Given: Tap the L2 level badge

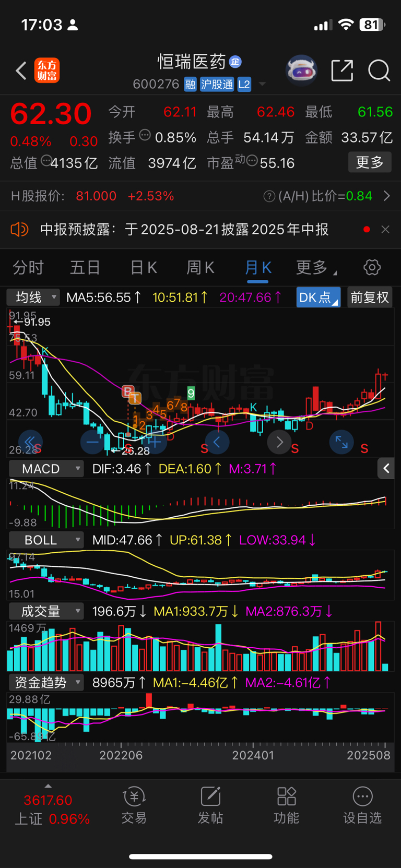Looking at the screenshot, I should tap(244, 85).
